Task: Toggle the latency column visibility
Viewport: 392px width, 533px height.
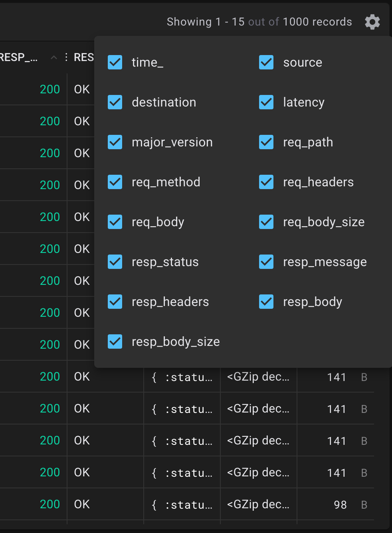Action: (266, 102)
